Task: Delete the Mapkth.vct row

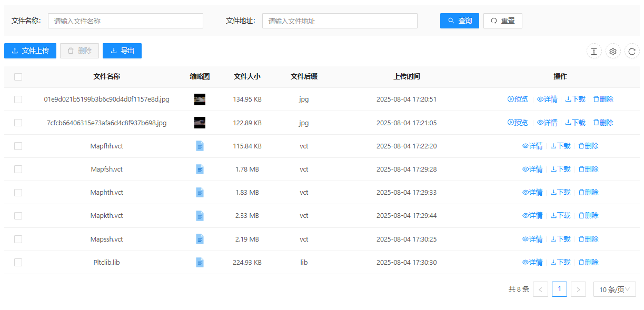Action: point(588,215)
